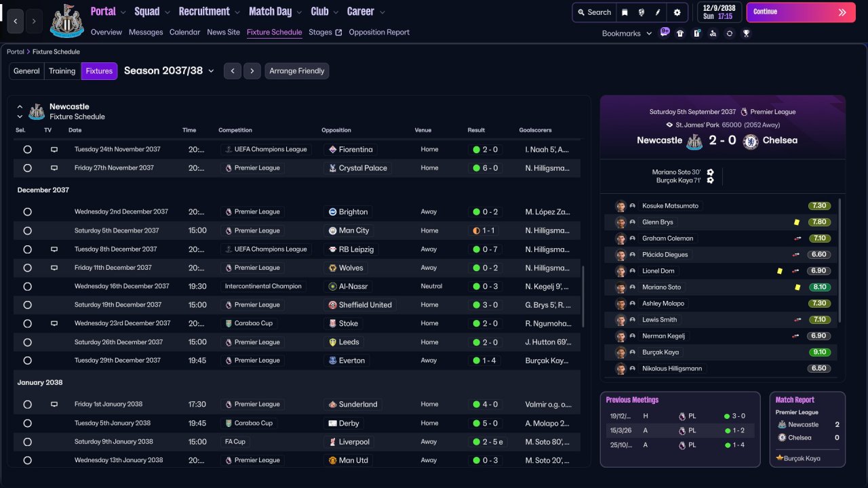The height and width of the screenshot is (488, 868).
Task: Click the people search icon in bookmarks bar
Action: tap(713, 33)
